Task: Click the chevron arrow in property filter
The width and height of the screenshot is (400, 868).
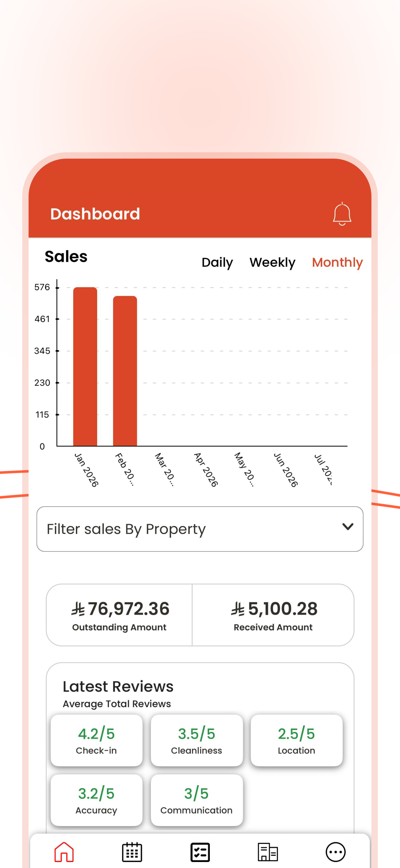Action: (x=348, y=526)
